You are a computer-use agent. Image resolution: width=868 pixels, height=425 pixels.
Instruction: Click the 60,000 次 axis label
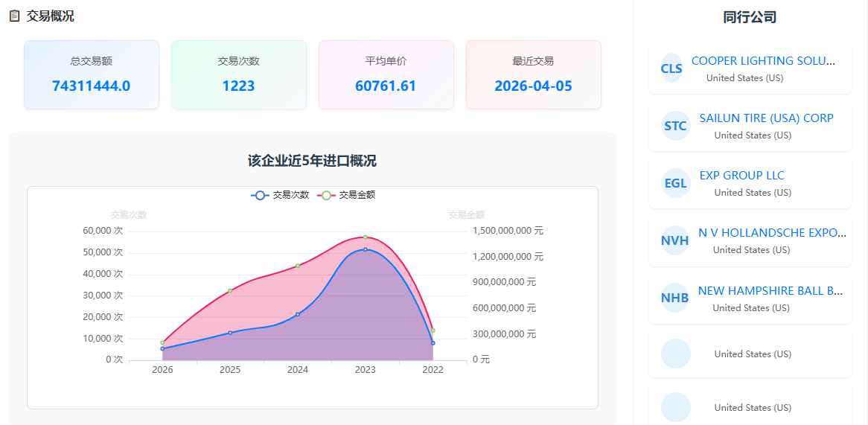[103, 231]
